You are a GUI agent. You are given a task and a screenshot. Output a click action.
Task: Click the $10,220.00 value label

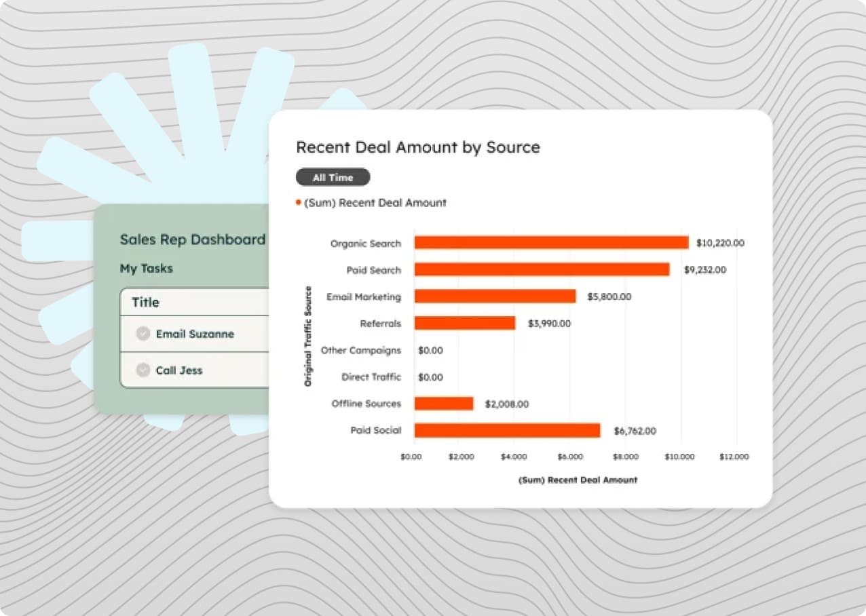pos(720,243)
